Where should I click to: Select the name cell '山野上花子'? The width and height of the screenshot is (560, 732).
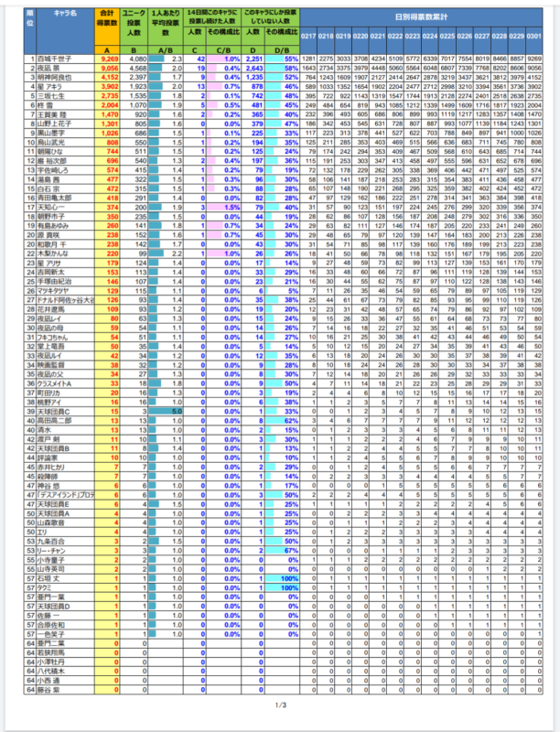point(65,124)
